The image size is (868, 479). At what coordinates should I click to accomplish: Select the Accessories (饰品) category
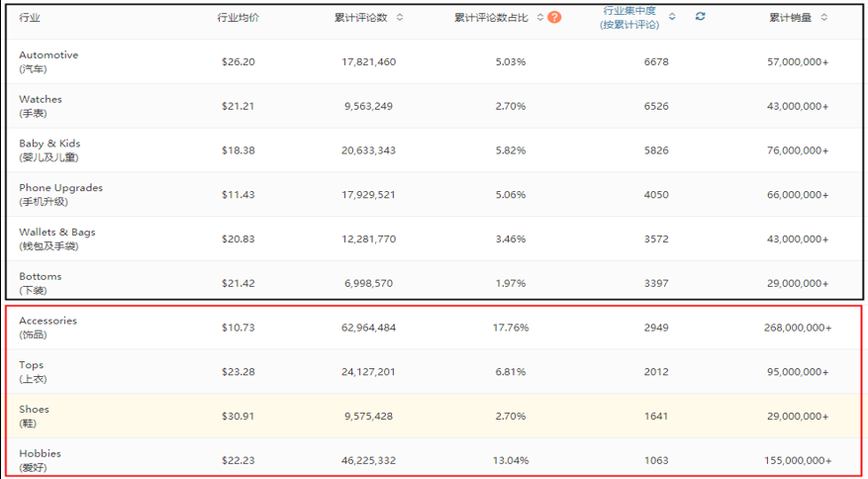pos(48,328)
